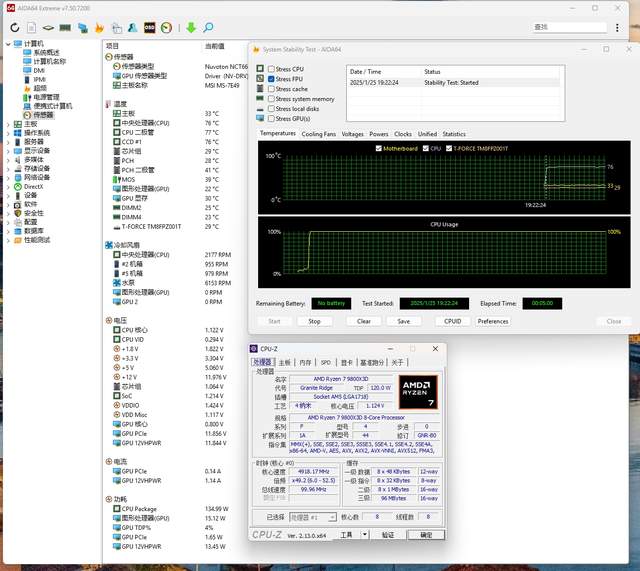Expand the 网络设备 tree node
Viewport: 640px width, 571px height.
(x=8, y=178)
